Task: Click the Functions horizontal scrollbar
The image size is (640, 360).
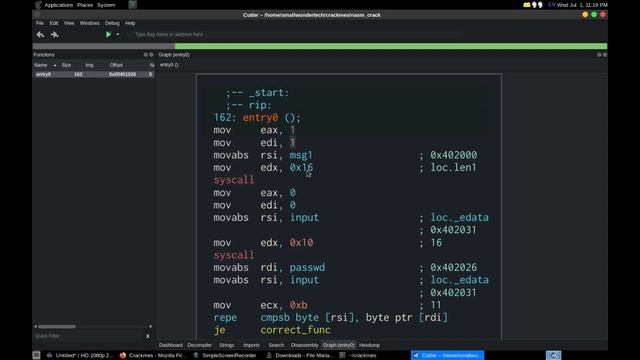Action: pyautogui.click(x=57, y=327)
